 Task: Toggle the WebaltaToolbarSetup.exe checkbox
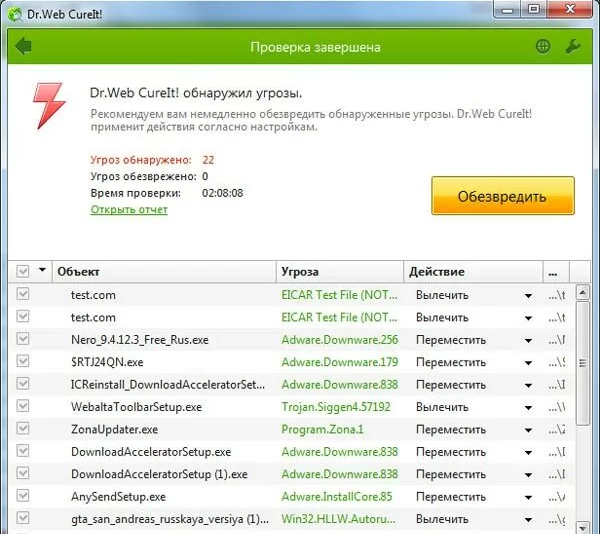pyautogui.click(x=23, y=406)
